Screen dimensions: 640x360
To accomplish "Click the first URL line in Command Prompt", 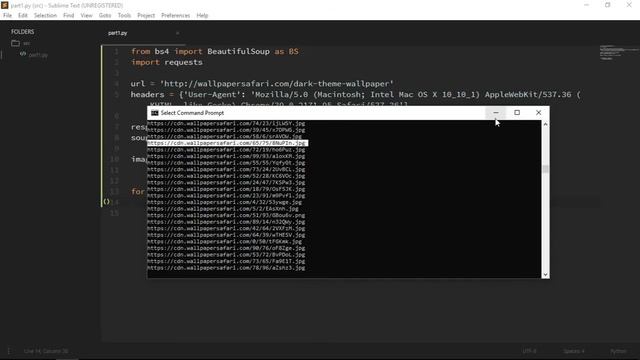I will (x=226, y=123).
